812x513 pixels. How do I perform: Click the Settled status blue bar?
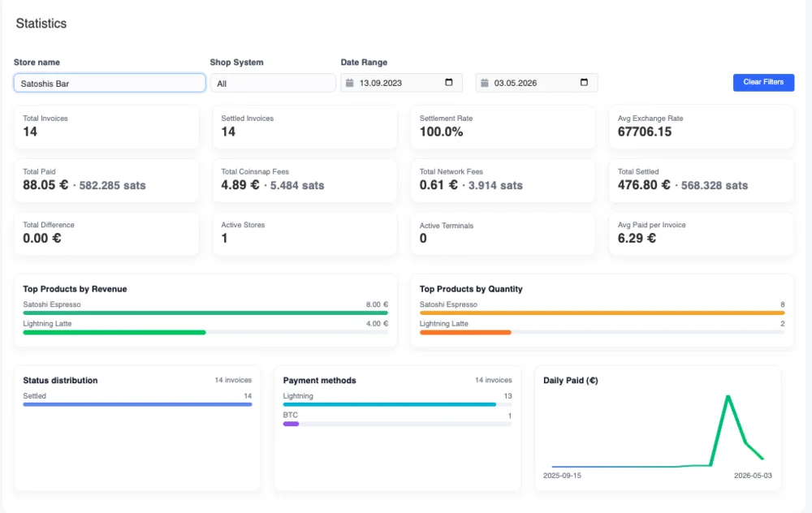coord(137,404)
